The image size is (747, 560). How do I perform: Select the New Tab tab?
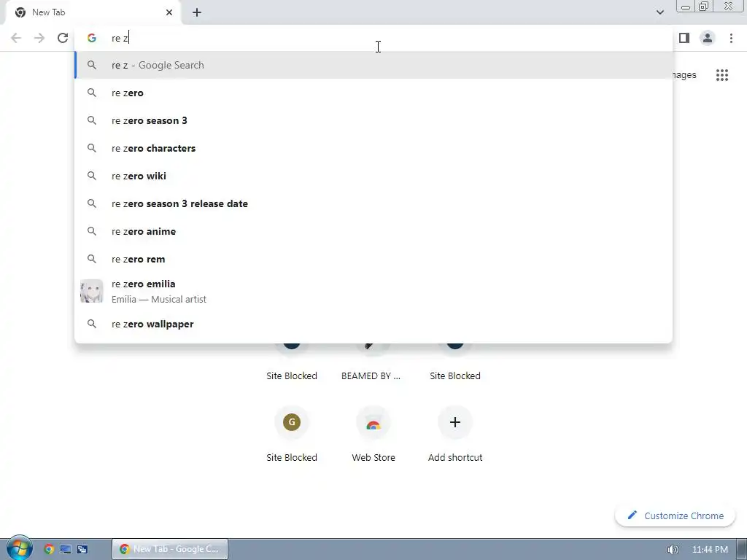click(93, 12)
